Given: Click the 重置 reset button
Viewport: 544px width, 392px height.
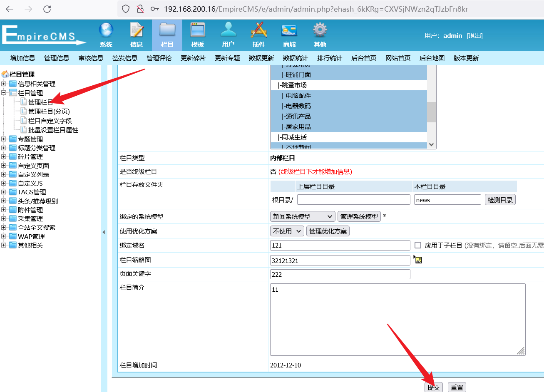Looking at the screenshot, I should (x=457, y=387).
